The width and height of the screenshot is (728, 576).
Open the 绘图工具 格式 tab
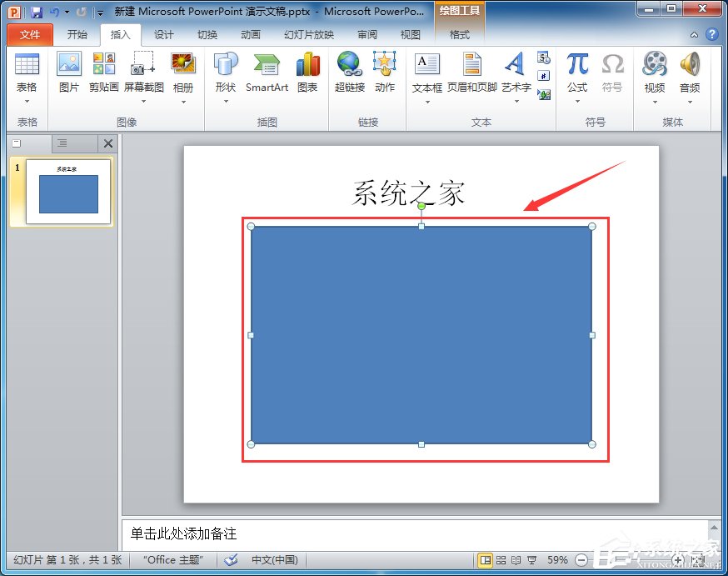pos(460,35)
